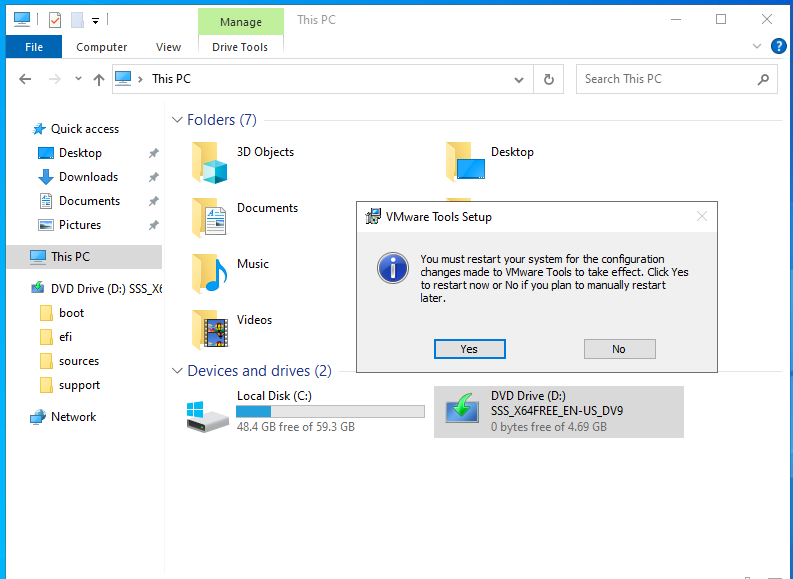Select the Local Disk (C:) drive icon
The height and width of the screenshot is (579, 793).
(x=207, y=417)
